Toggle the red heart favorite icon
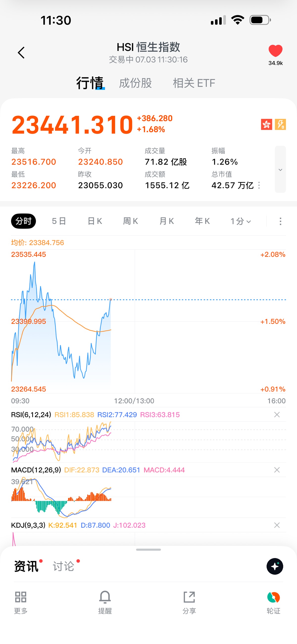Viewport: 297px width, 644px height. 275,51
